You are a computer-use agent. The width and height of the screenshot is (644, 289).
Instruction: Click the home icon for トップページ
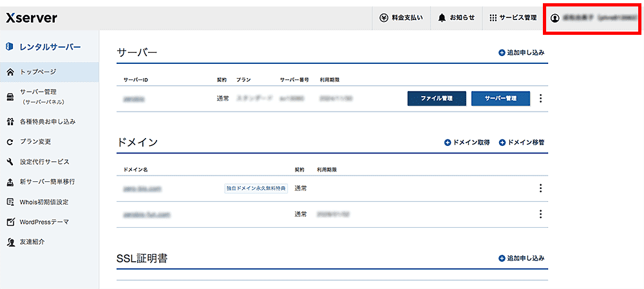[11, 72]
